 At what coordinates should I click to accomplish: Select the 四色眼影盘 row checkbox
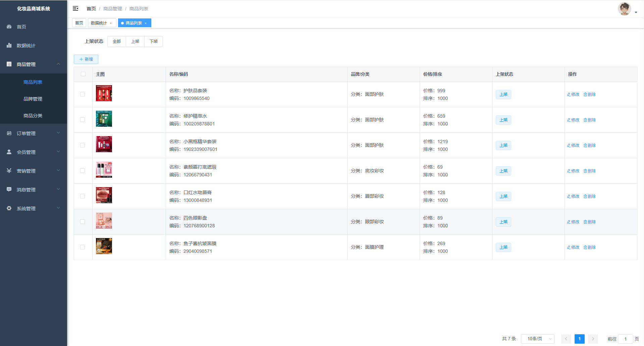[83, 222]
